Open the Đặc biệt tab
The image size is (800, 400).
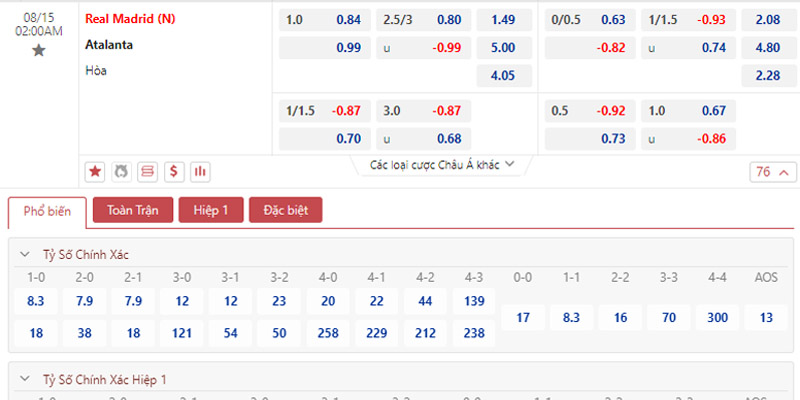[286, 210]
